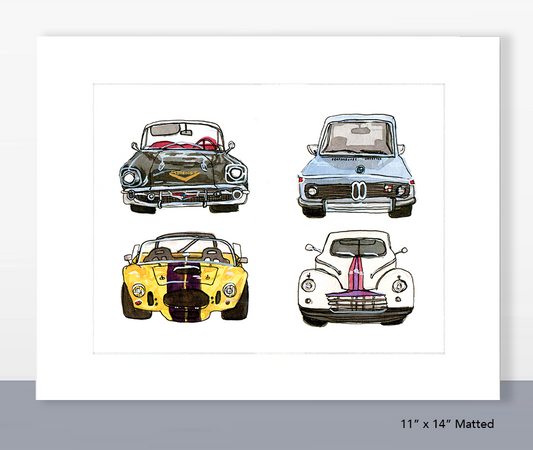Click the white vintage car with pink stripe
This screenshot has height=450, width=533.
point(356,278)
